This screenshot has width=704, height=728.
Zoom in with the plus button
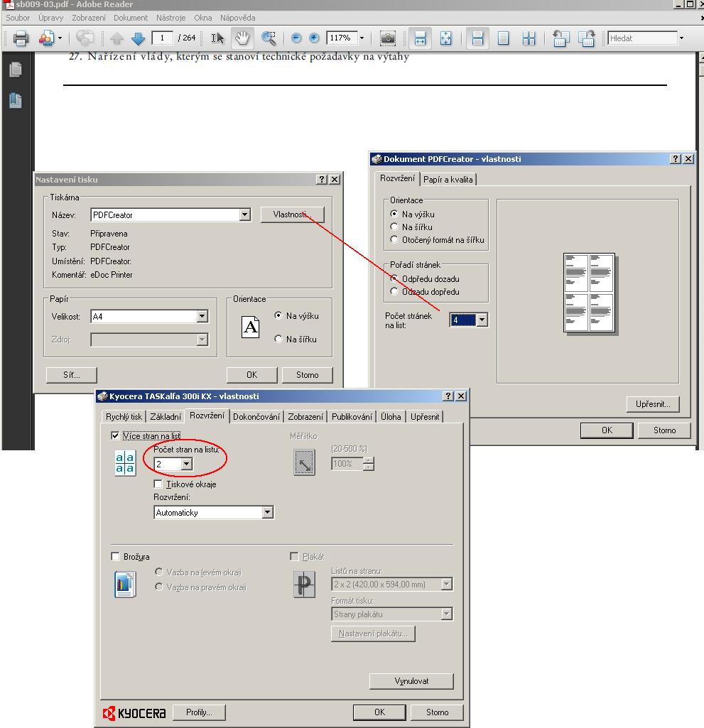[314, 38]
